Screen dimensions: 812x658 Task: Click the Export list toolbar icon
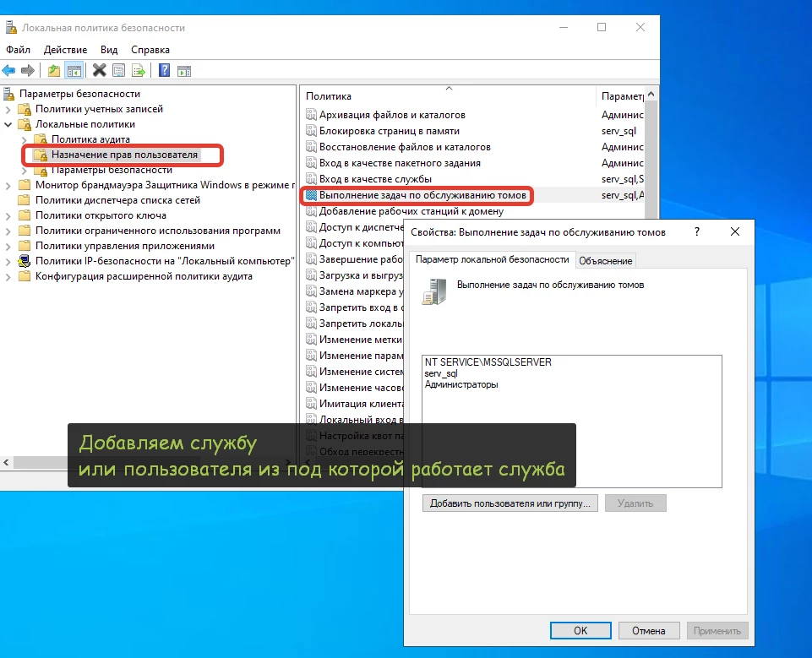(x=138, y=71)
